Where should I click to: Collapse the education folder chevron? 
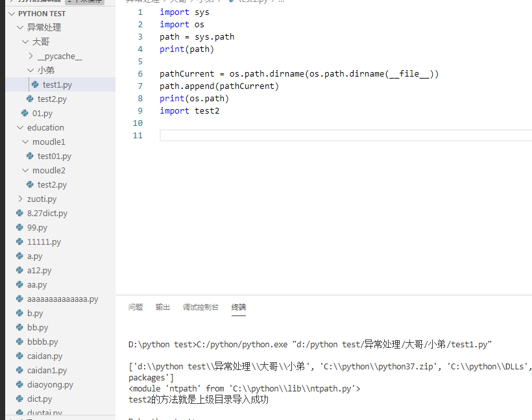[20, 128]
